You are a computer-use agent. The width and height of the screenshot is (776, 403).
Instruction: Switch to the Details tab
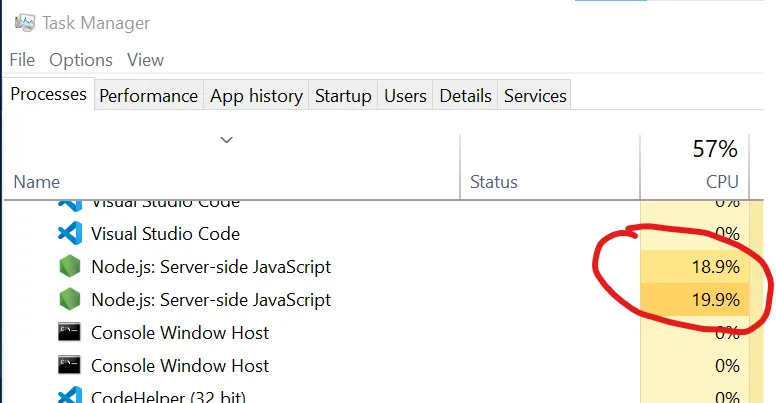point(465,96)
